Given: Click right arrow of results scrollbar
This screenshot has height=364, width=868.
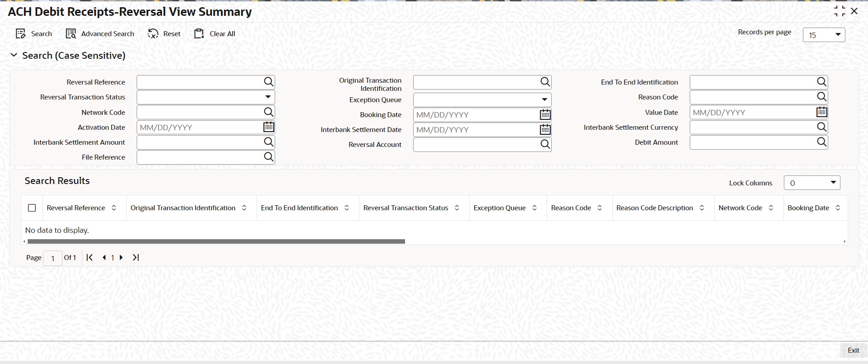Looking at the screenshot, I should pyautogui.click(x=844, y=241).
